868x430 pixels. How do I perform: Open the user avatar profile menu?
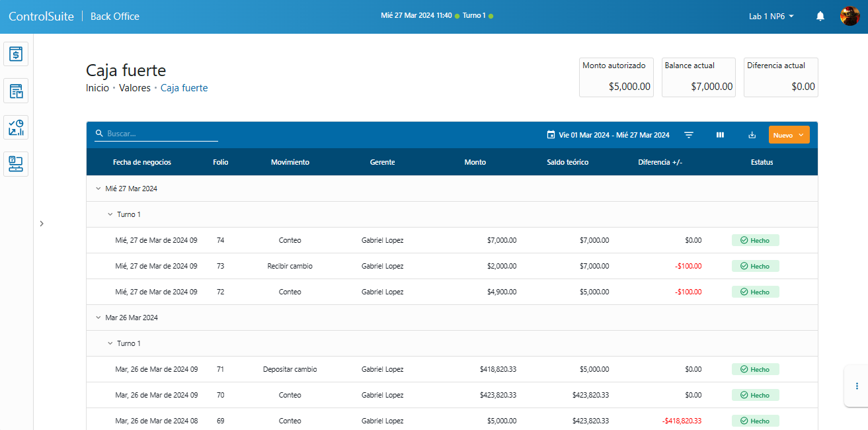pos(849,16)
